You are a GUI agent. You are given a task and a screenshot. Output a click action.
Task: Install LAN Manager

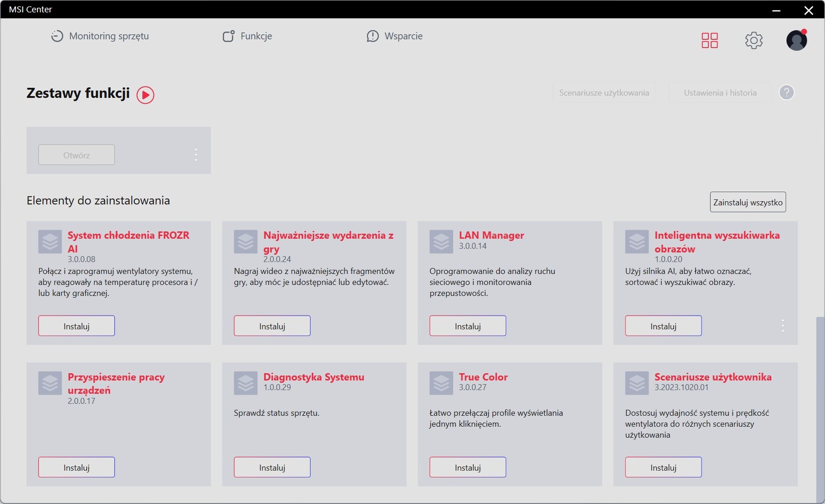(468, 326)
